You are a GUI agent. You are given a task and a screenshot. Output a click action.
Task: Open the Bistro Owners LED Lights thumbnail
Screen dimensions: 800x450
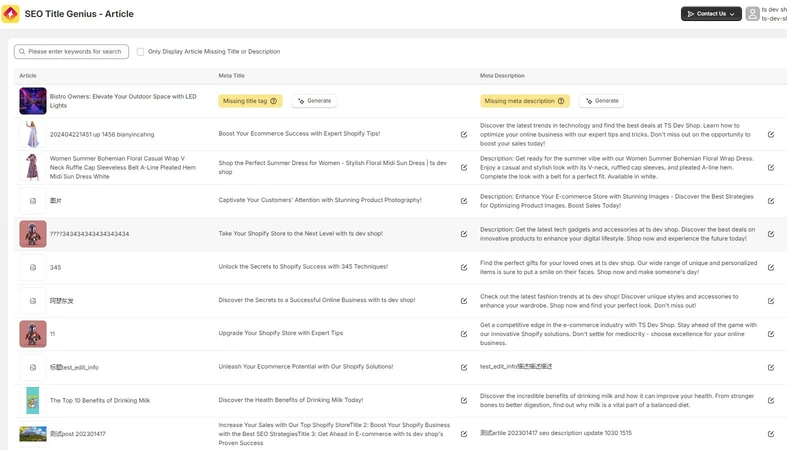[x=33, y=101]
